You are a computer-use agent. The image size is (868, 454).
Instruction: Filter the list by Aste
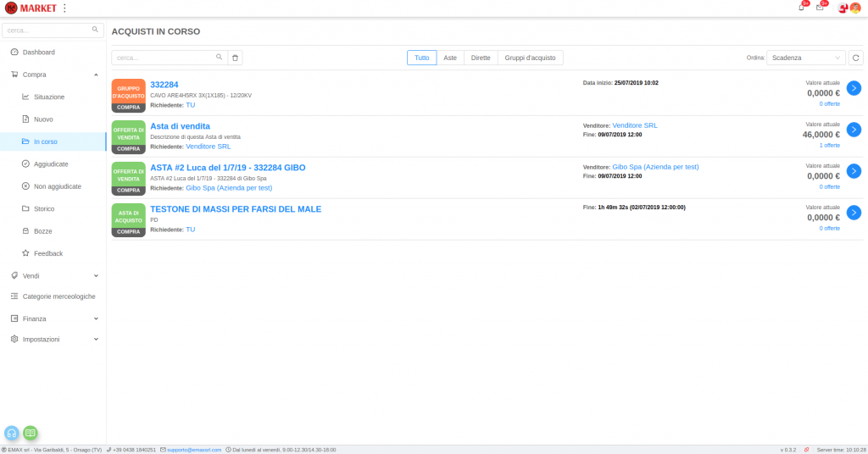(450, 58)
